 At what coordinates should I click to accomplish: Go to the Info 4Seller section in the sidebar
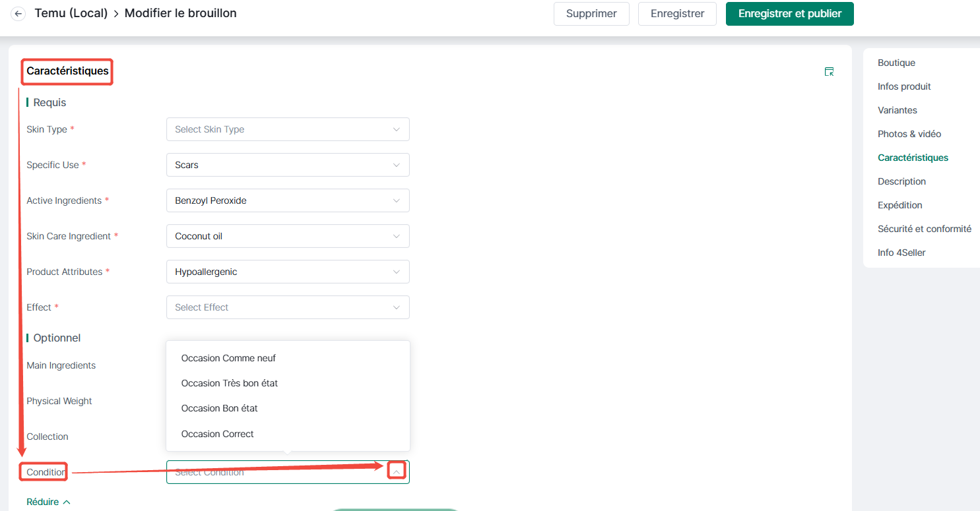901,253
